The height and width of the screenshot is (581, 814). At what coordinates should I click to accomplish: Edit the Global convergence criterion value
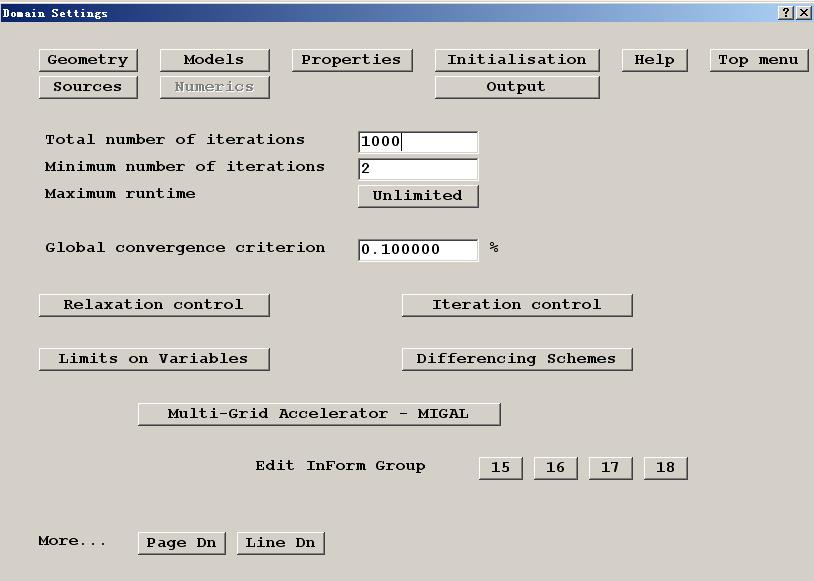pos(417,249)
